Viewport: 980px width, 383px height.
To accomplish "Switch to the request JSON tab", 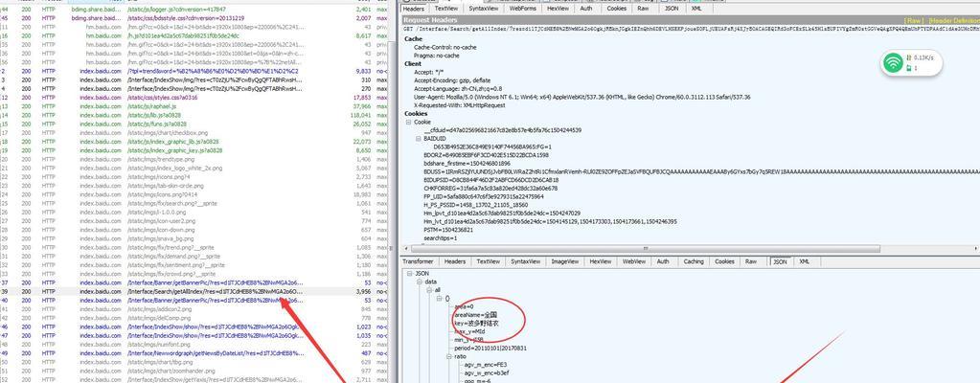I will pos(671,9).
